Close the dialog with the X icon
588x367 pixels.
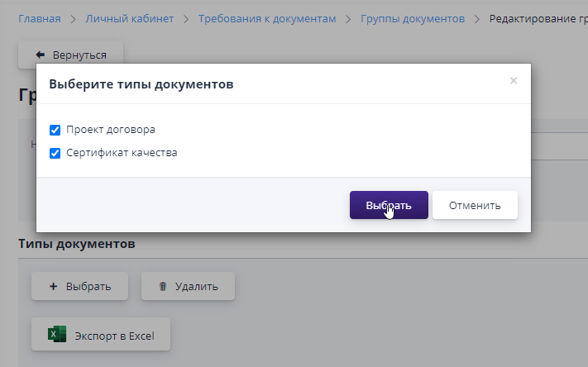tap(514, 81)
